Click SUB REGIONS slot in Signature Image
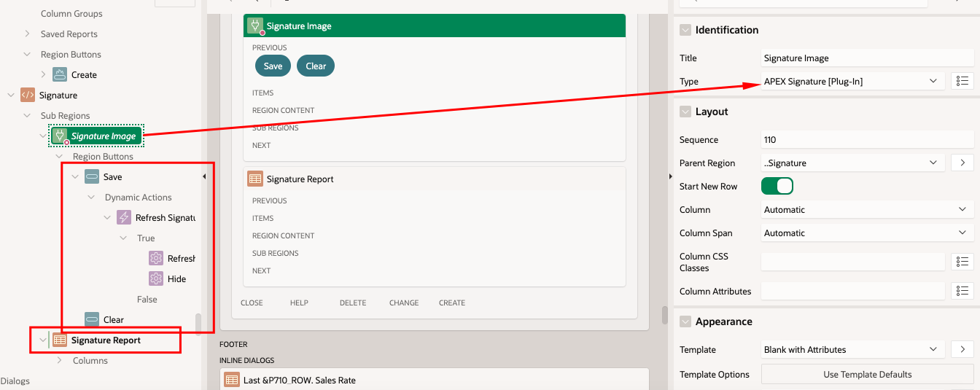 pyautogui.click(x=276, y=128)
